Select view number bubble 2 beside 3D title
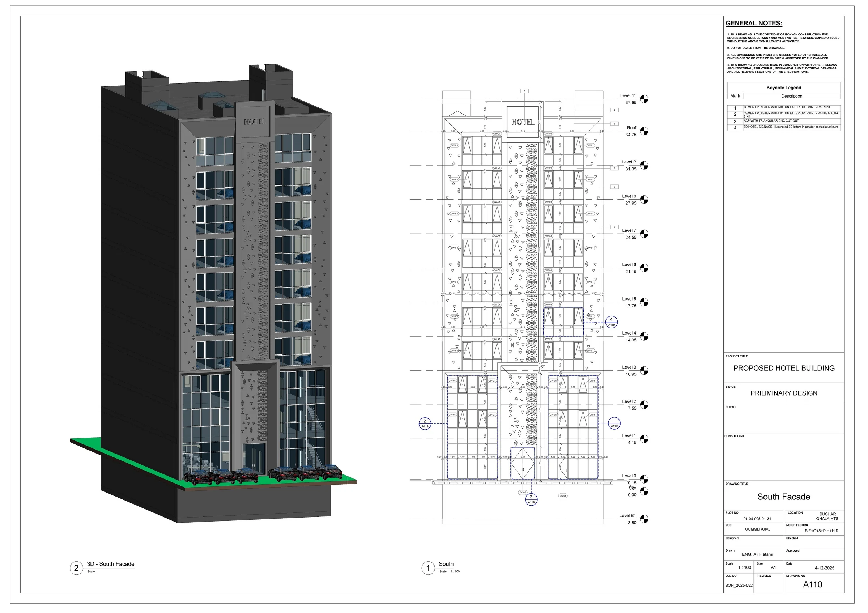The image size is (868, 613). [x=76, y=568]
